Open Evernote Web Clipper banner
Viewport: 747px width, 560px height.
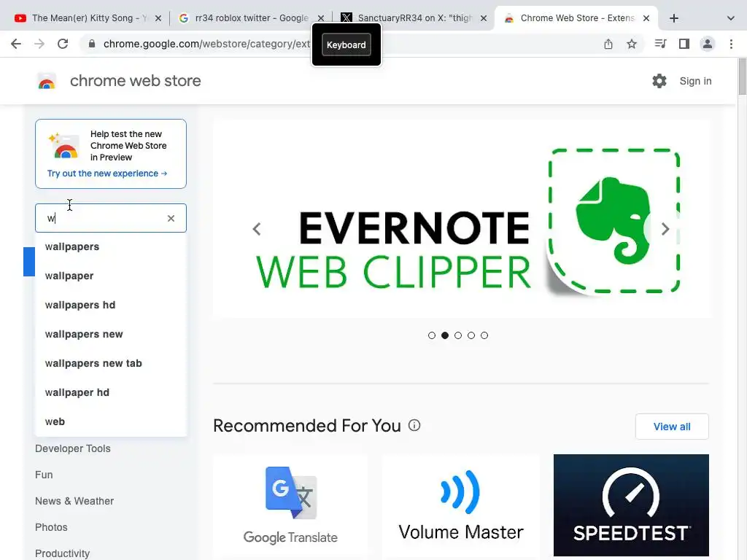[461, 219]
